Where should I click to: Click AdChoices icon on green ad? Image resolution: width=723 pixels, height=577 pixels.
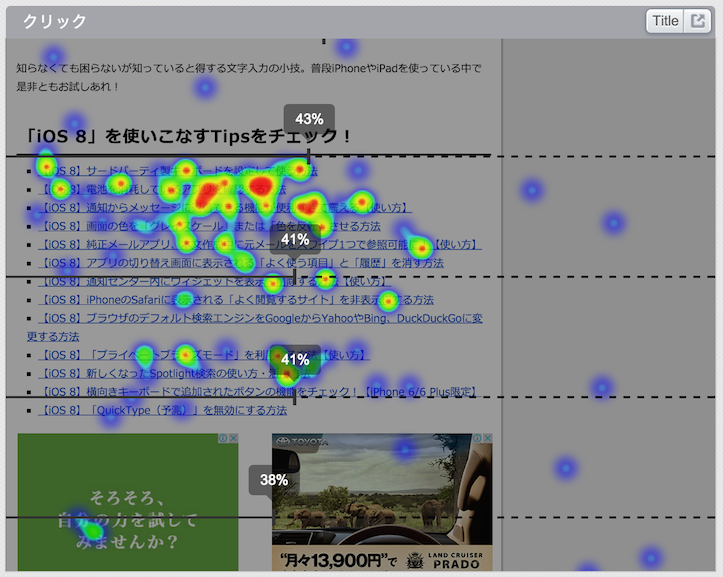click(x=223, y=439)
